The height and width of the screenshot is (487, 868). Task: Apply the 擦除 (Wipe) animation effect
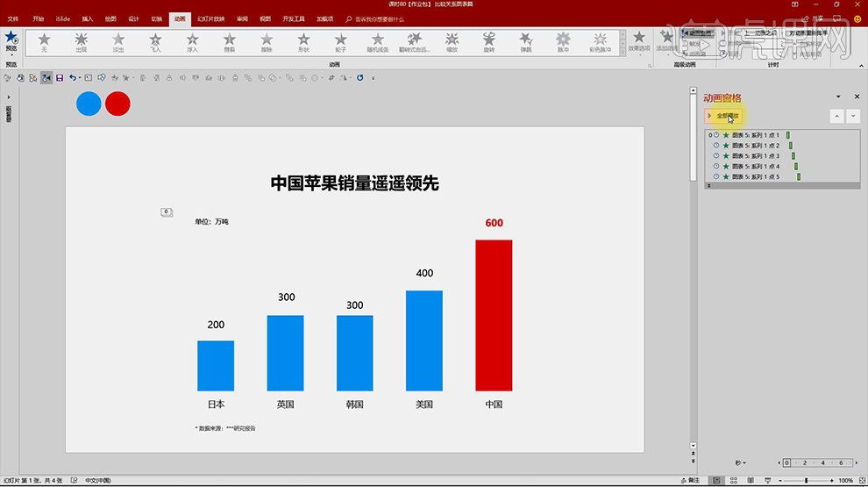267,43
